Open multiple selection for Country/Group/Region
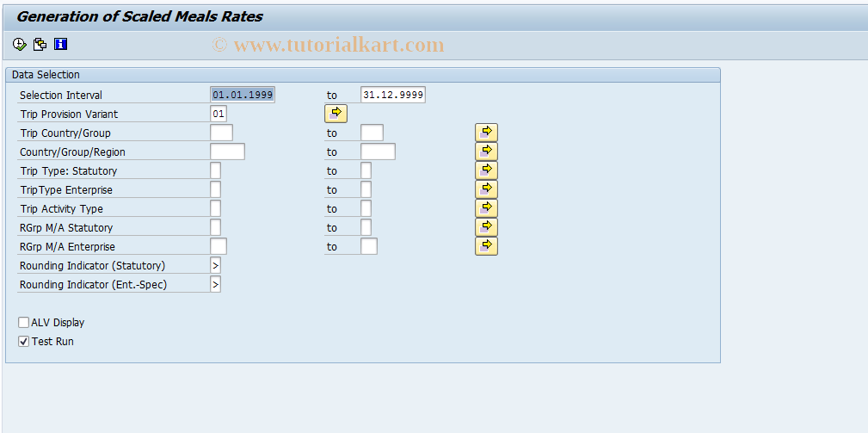This screenshot has width=868, height=433. pos(486,152)
